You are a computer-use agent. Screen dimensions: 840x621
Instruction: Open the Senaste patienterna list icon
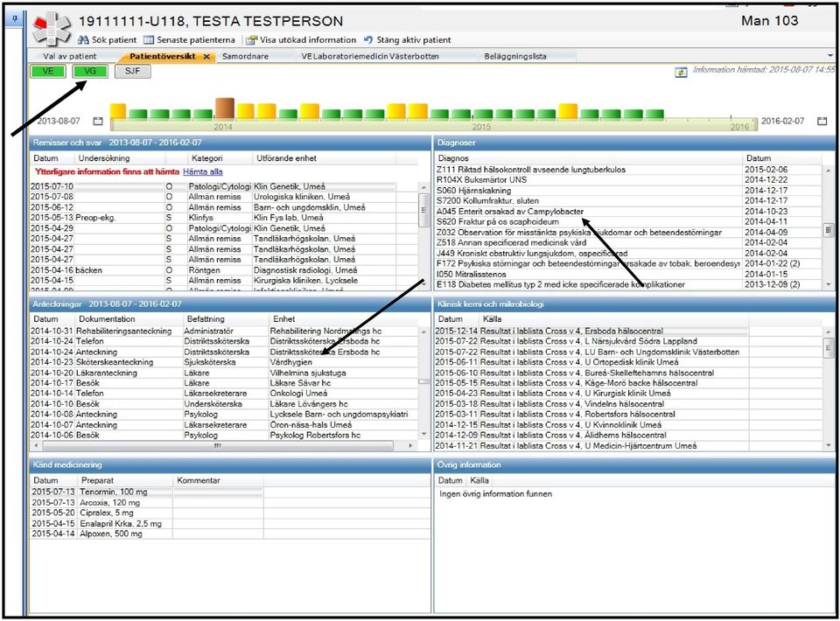pyautogui.click(x=149, y=40)
